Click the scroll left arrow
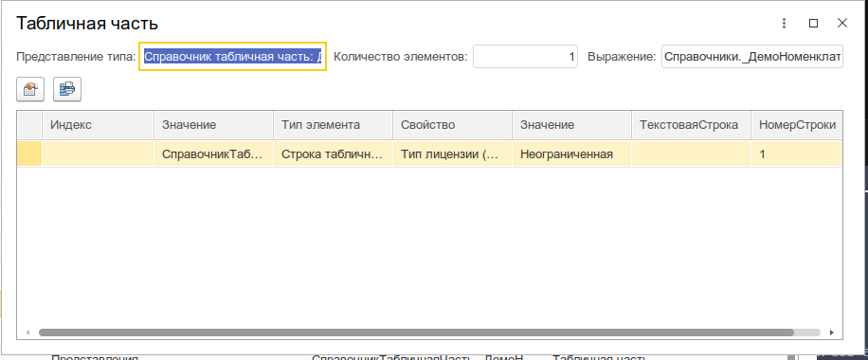The height and width of the screenshot is (360, 868). 27,333
